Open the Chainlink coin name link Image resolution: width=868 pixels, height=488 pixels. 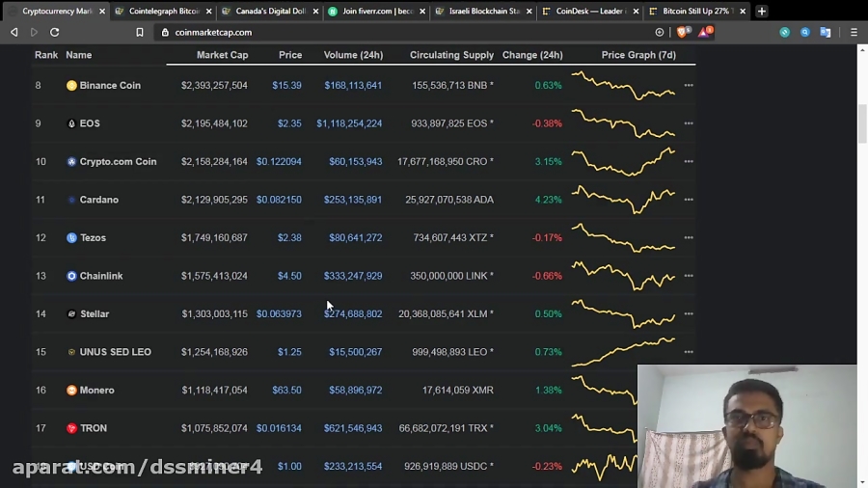101,276
